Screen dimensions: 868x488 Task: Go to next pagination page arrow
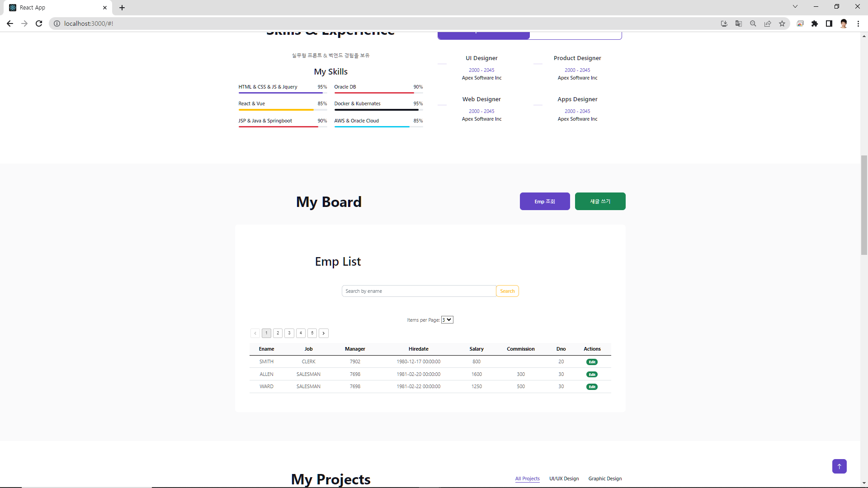click(324, 333)
